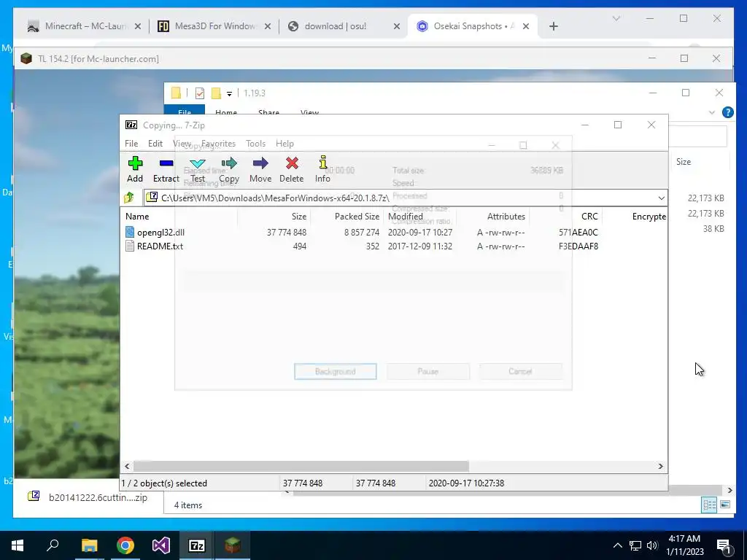
Task: Open the Favorites menu in 7-Zip
Action: (218, 144)
